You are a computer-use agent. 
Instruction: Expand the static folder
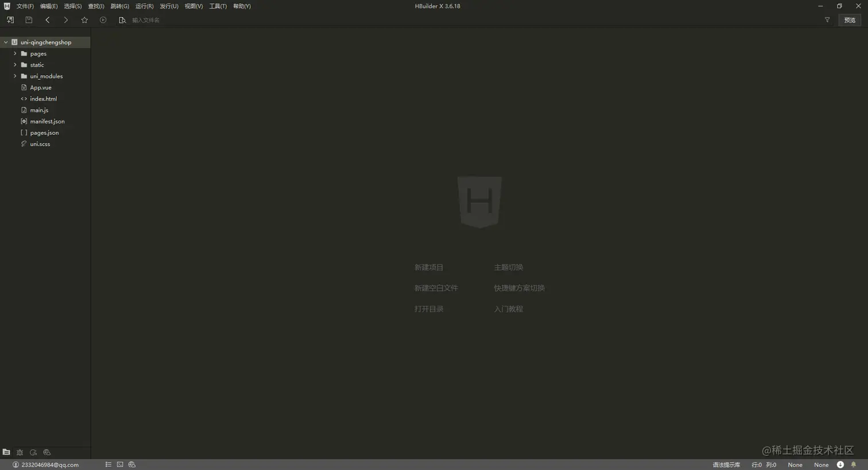point(15,65)
